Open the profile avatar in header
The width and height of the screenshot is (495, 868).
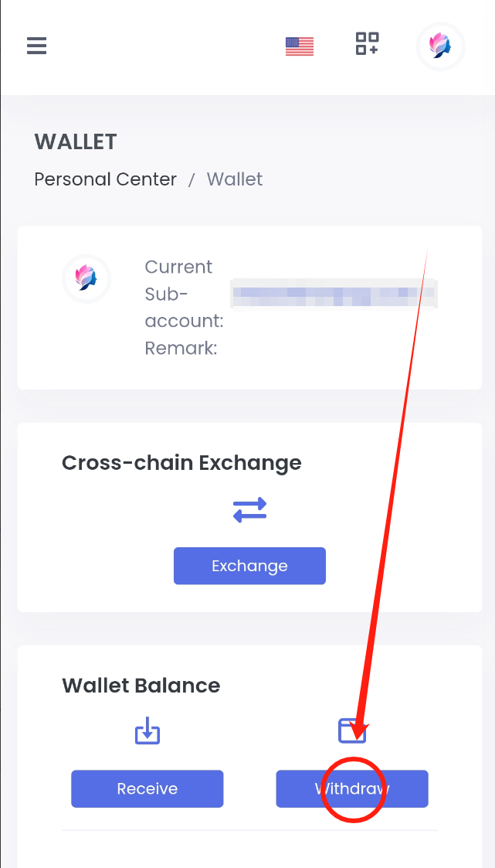pyautogui.click(x=440, y=46)
